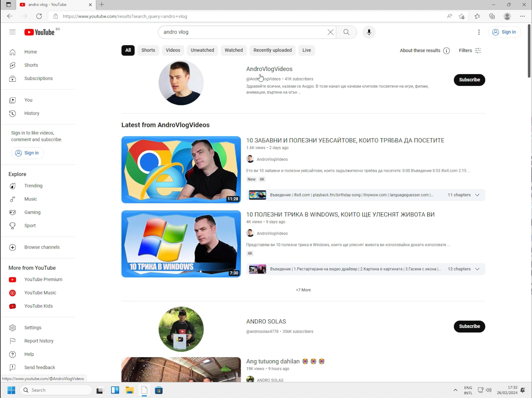Open the three-dot settings menu in header
This screenshot has width=532, height=398.
479,32
